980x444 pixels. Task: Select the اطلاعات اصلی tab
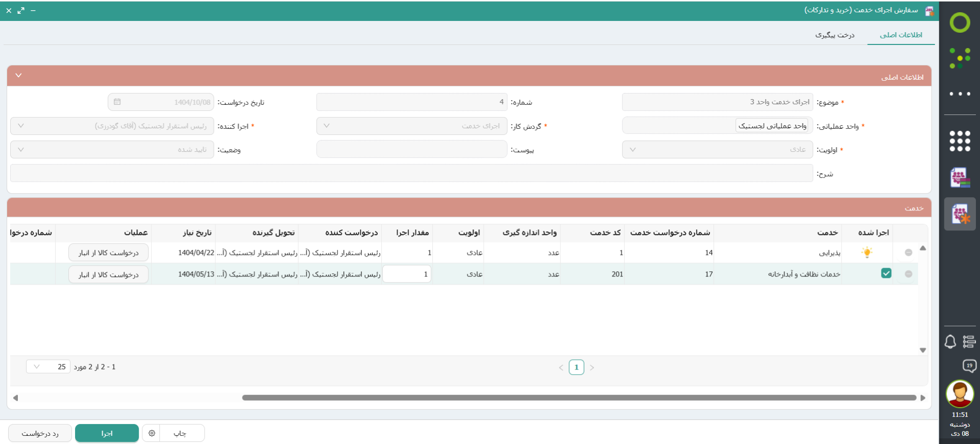[901, 35]
